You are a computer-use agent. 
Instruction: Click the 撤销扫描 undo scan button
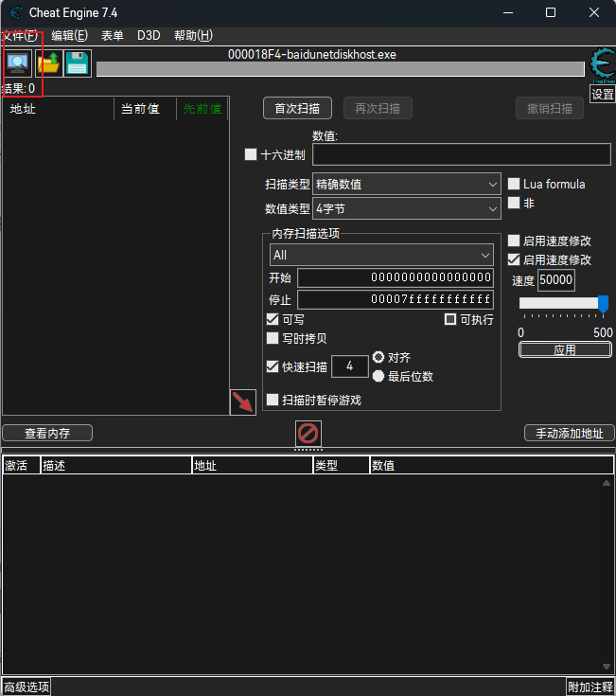(550, 108)
